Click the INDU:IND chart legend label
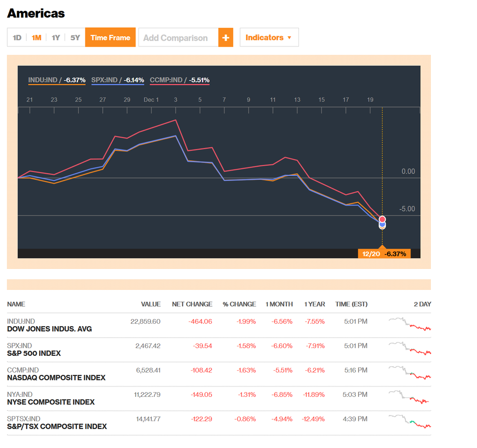 [x=57, y=80]
